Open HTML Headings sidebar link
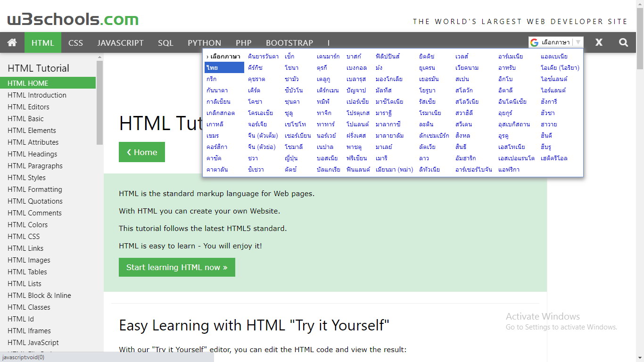Image resolution: width=644 pixels, height=362 pixels. pyautogui.click(x=32, y=154)
